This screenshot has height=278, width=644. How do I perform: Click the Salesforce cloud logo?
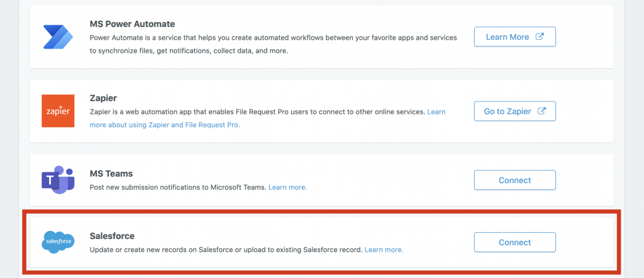point(58,242)
